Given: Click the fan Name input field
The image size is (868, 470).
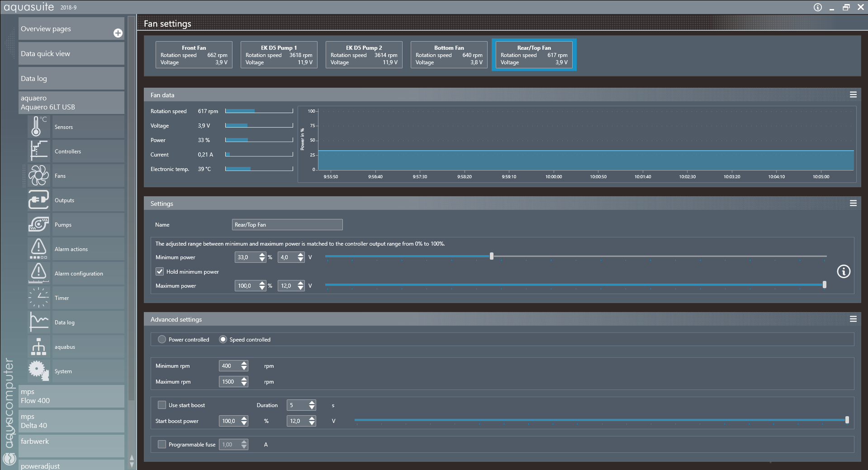Looking at the screenshot, I should click(x=287, y=225).
